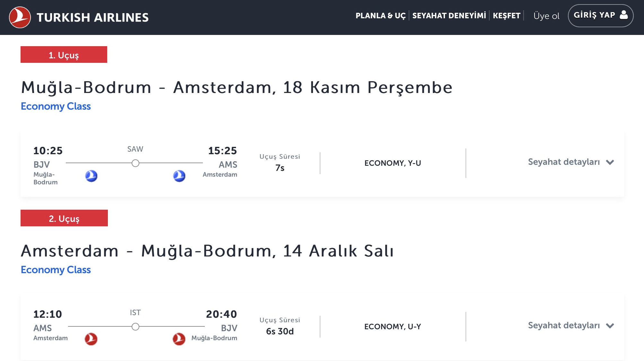Click the blue airline icon near AMS arrival
This screenshot has width=644, height=361.
(179, 176)
